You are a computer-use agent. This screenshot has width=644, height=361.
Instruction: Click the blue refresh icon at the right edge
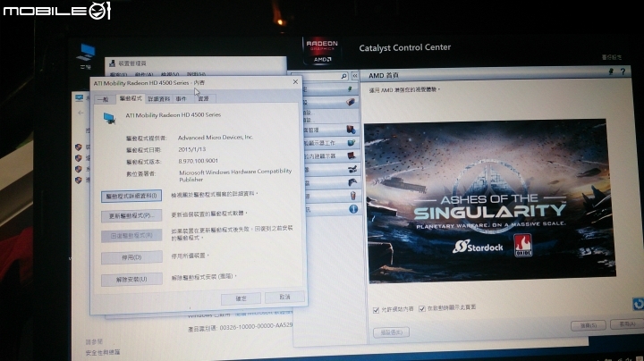click(x=639, y=304)
